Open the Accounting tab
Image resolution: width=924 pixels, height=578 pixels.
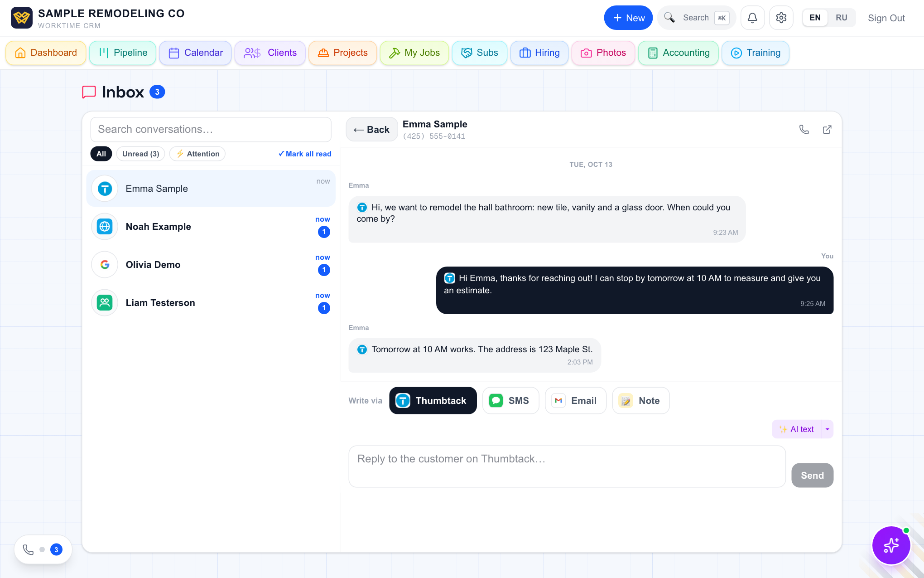(678, 53)
